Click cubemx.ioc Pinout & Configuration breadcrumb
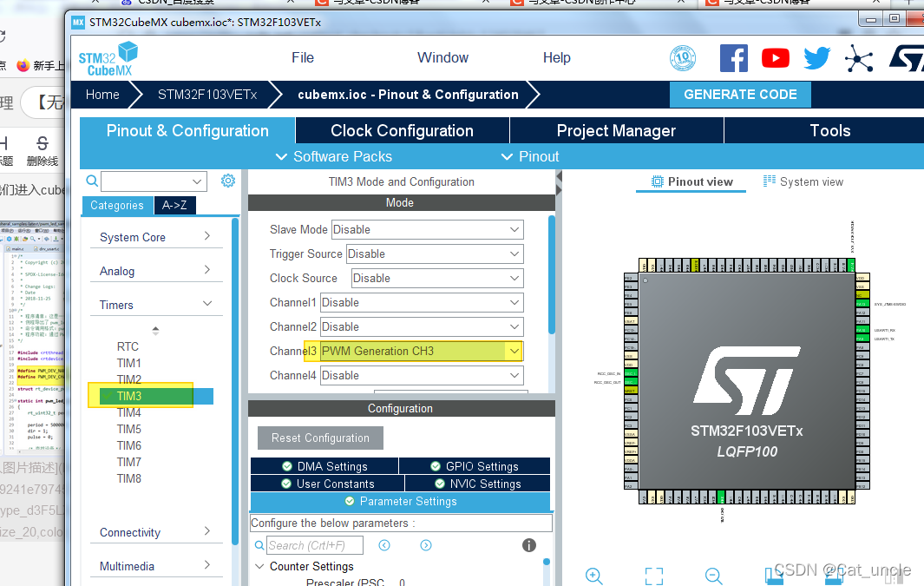The width and height of the screenshot is (924, 586). [x=408, y=95]
